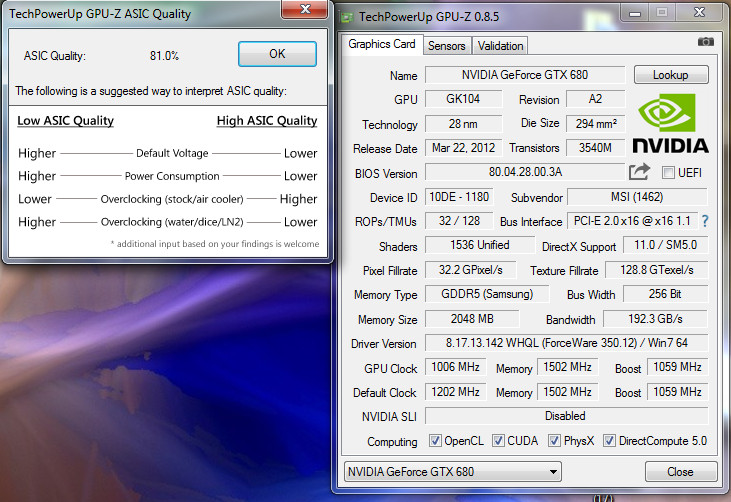Open the NVIDIA GeForce GTX 680 card dropdown
The image size is (731, 502).
tap(452, 472)
